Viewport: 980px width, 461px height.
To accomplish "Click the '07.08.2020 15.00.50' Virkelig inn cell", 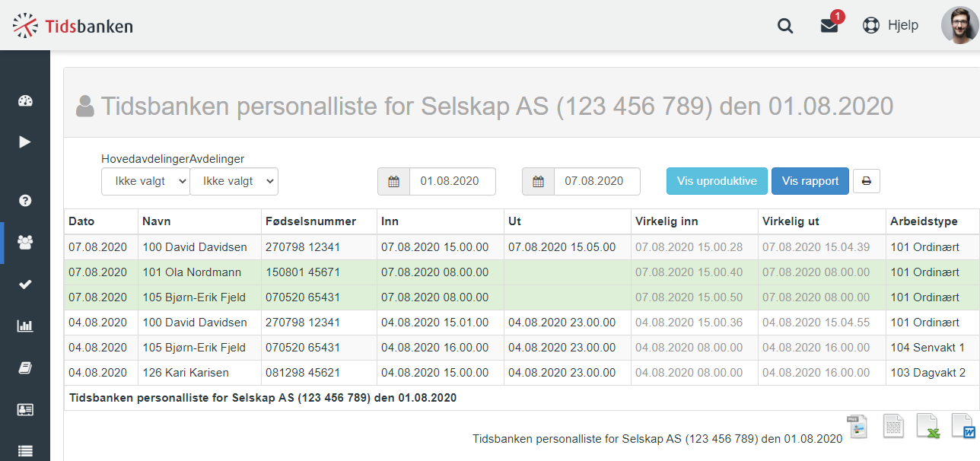I will click(694, 297).
